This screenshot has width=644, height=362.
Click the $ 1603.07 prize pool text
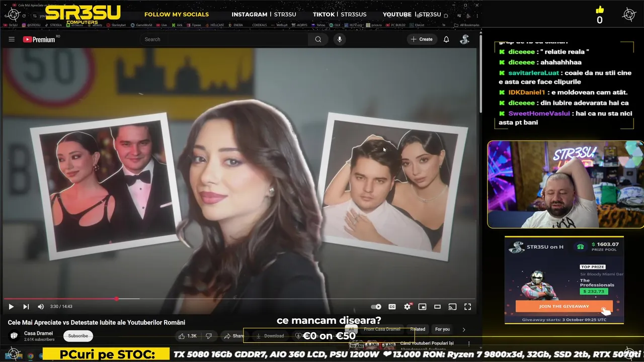[605, 244]
